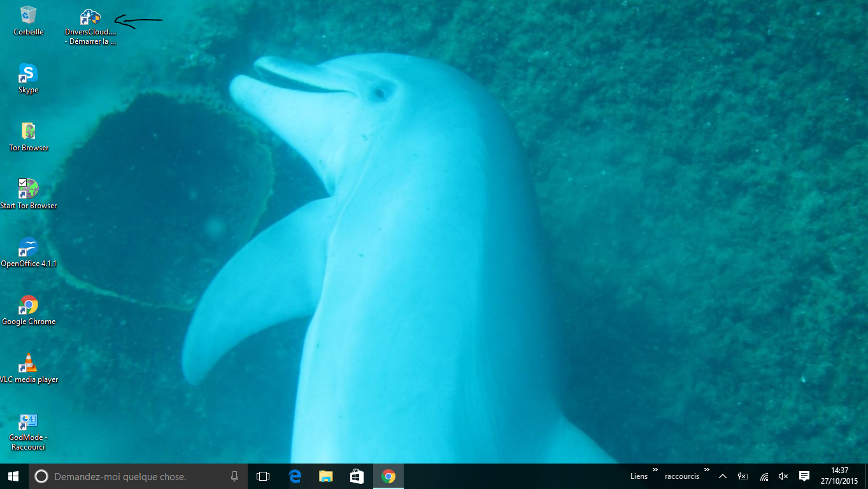Select the Start Tor Browser shortcut
The width and height of the screenshot is (868, 489).
[29, 194]
